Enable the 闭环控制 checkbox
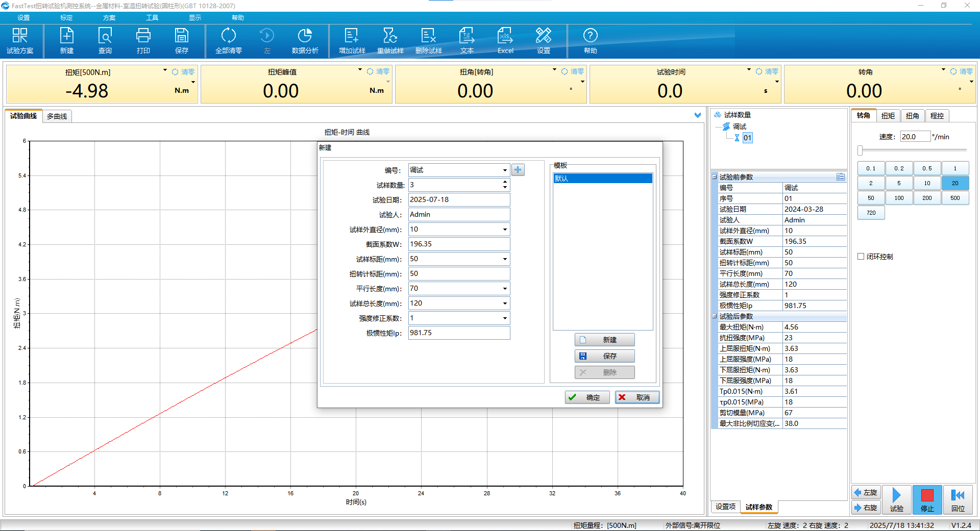The width and height of the screenshot is (980, 531). (861, 257)
